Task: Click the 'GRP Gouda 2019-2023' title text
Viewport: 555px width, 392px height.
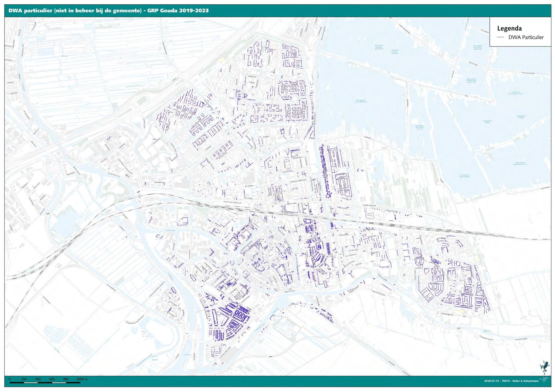Action: point(178,11)
